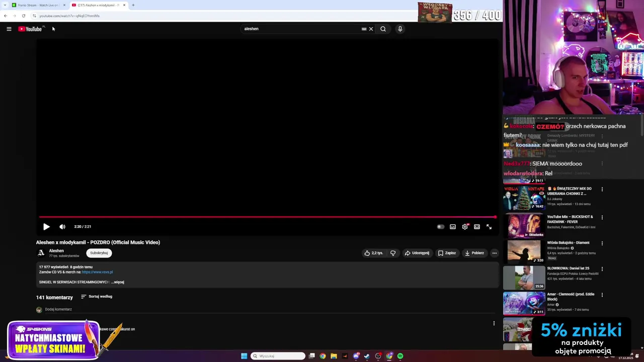Open the YouTube hamburger guide menu
Screen dimensions: 644x362
9,29
